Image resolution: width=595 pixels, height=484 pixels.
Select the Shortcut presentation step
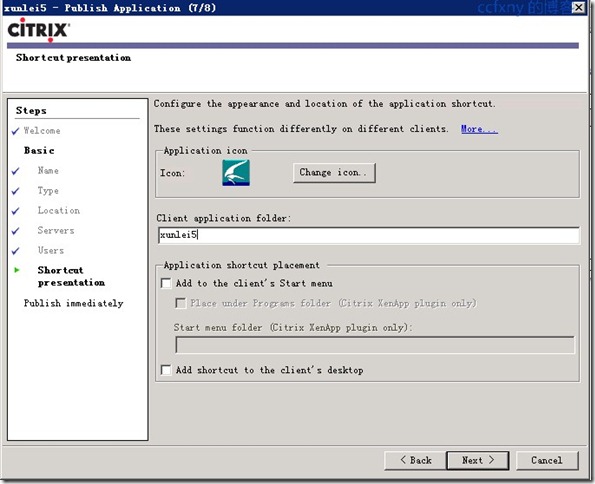(71, 276)
